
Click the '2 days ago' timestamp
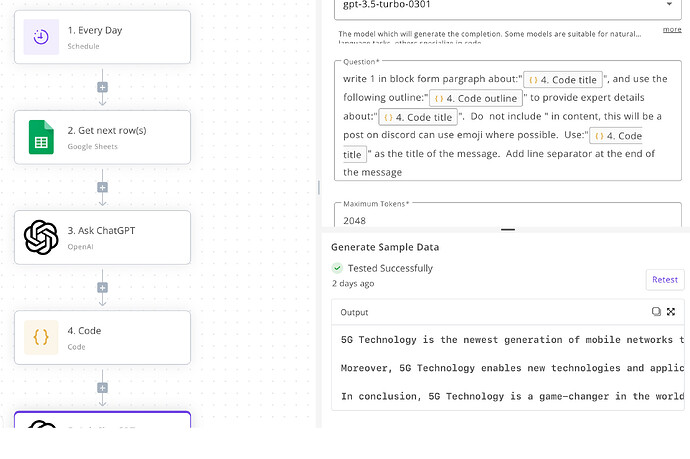tap(353, 283)
